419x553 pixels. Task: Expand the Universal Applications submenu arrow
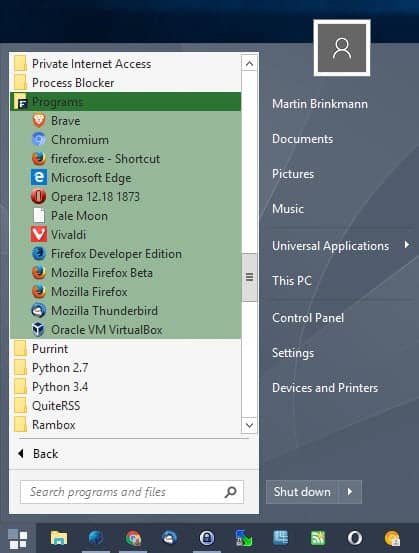[x=407, y=244]
